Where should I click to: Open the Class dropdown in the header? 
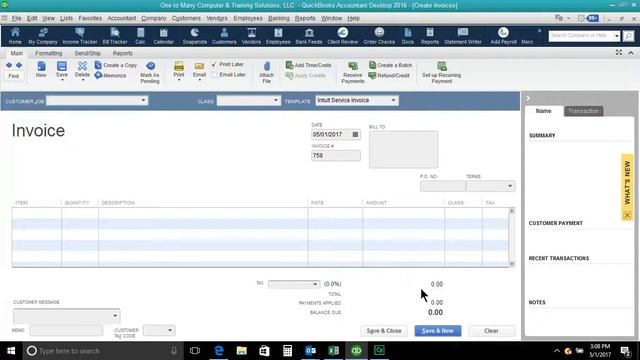(x=276, y=100)
